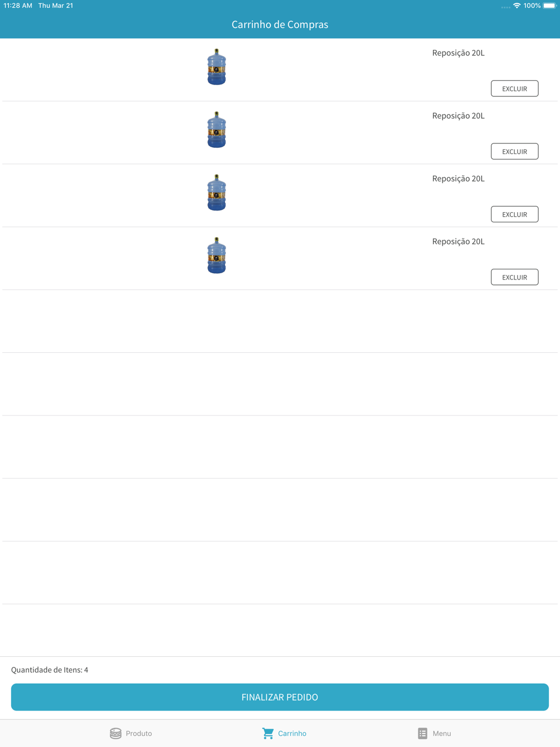Open the Menu list icon
Screen dimensions: 560x747
(423, 733)
